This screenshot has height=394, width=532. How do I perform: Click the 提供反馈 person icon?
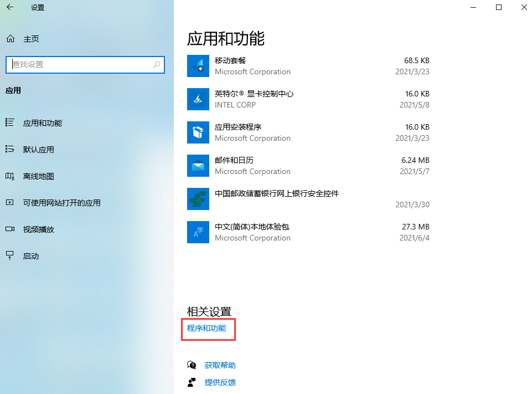coord(192,382)
